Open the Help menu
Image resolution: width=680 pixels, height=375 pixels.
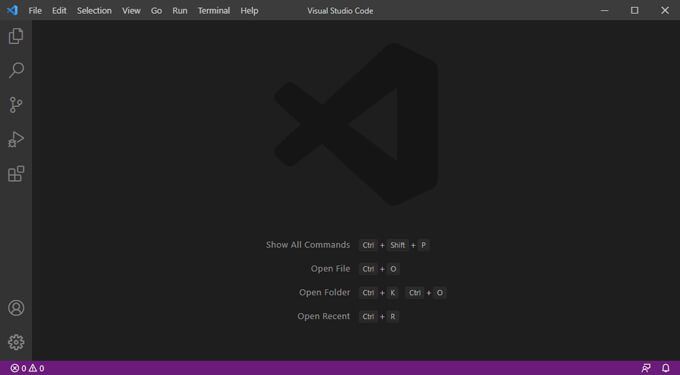(249, 11)
